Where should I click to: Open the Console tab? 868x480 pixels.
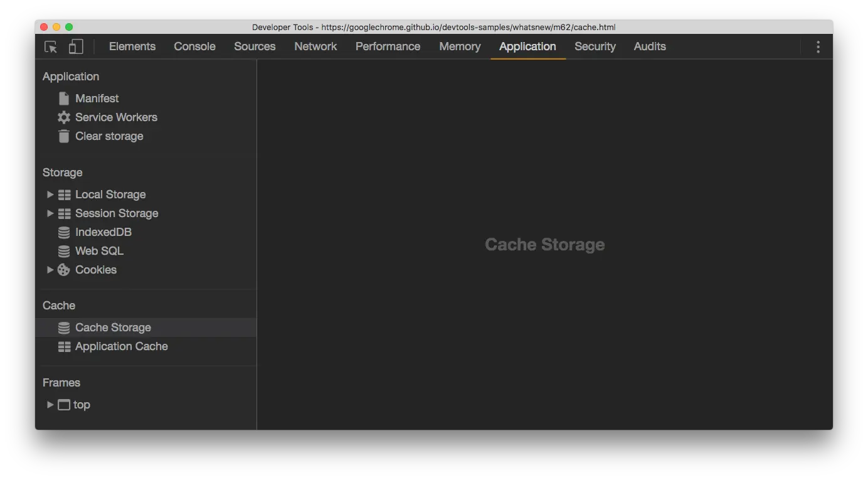(194, 46)
